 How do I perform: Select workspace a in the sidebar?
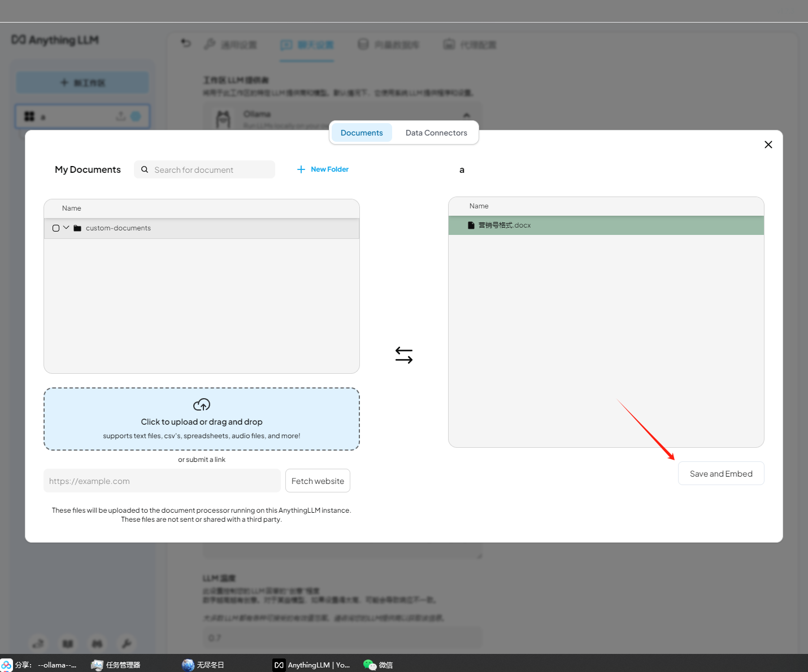tap(82, 116)
